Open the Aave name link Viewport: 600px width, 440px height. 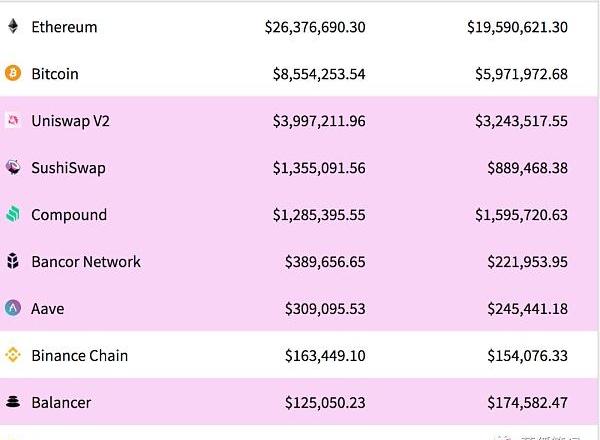click(47, 309)
